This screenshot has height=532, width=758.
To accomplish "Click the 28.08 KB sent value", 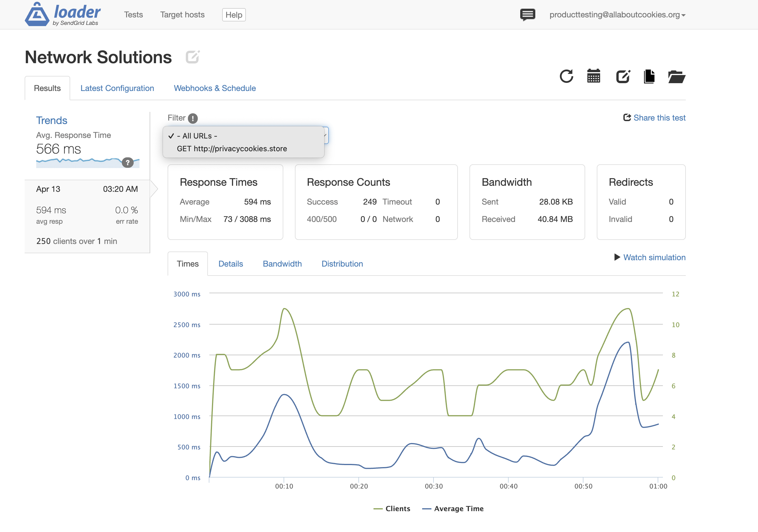I will tap(556, 201).
